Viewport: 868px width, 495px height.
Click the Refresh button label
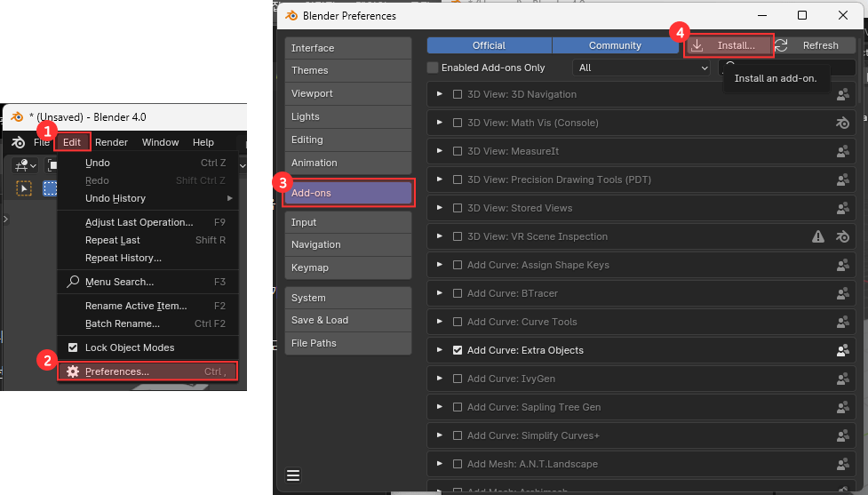[820, 45]
